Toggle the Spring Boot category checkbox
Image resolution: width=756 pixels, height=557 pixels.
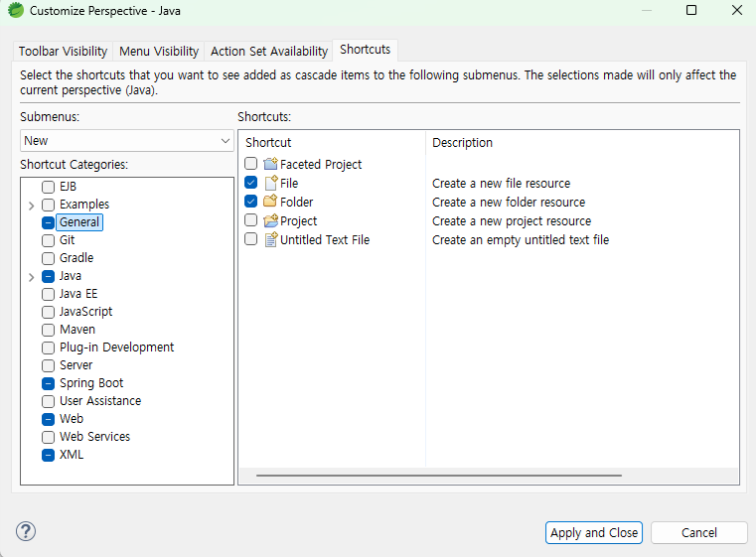[x=49, y=383]
